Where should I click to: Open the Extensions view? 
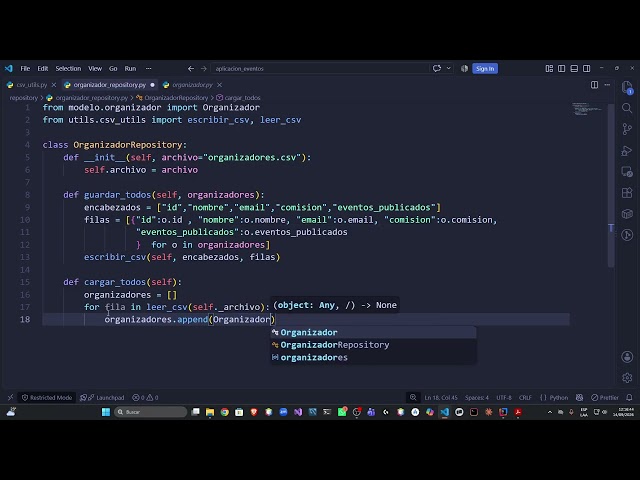[x=627, y=193]
